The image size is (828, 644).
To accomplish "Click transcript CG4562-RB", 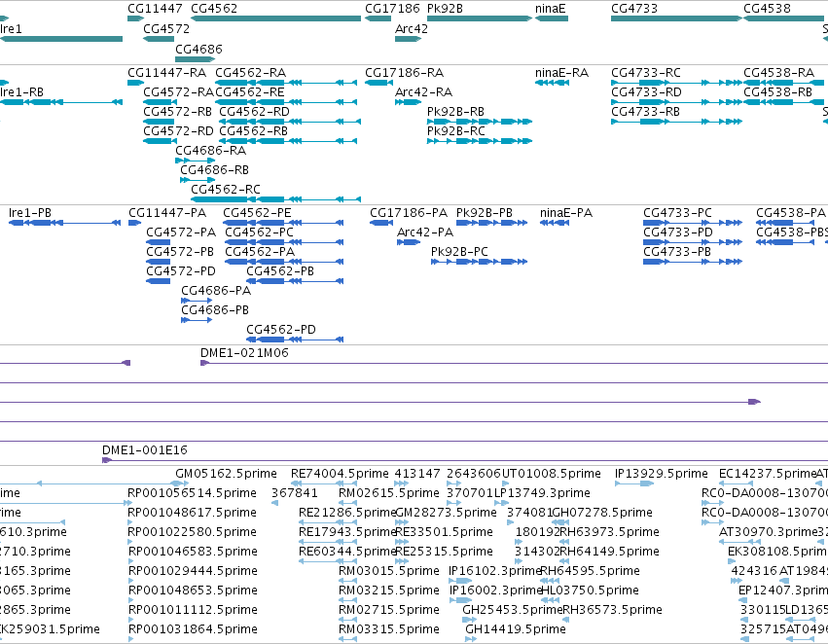I will pos(254,131).
